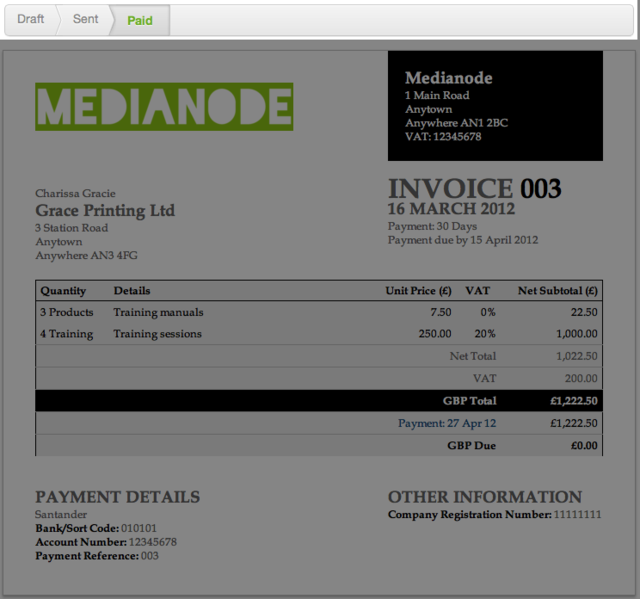Click the Account Number 12345678 text
Screen dimensions: 640x599
pyautogui.click(x=106, y=542)
